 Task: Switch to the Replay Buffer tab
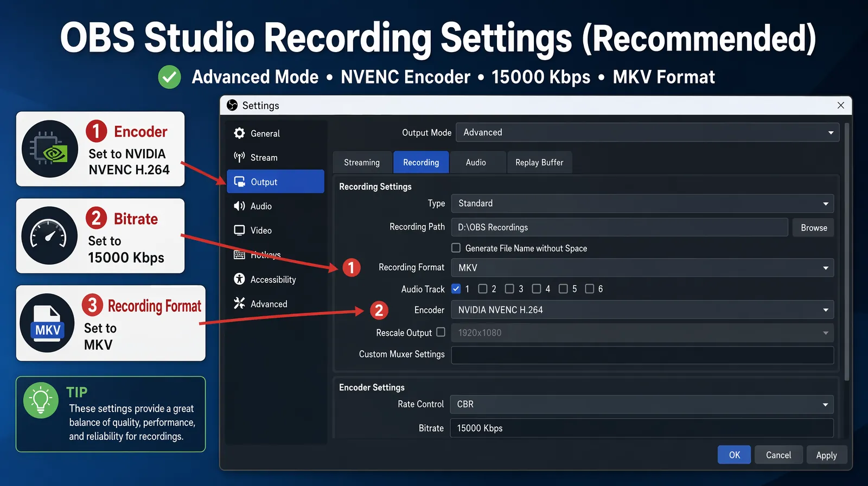pyautogui.click(x=539, y=162)
